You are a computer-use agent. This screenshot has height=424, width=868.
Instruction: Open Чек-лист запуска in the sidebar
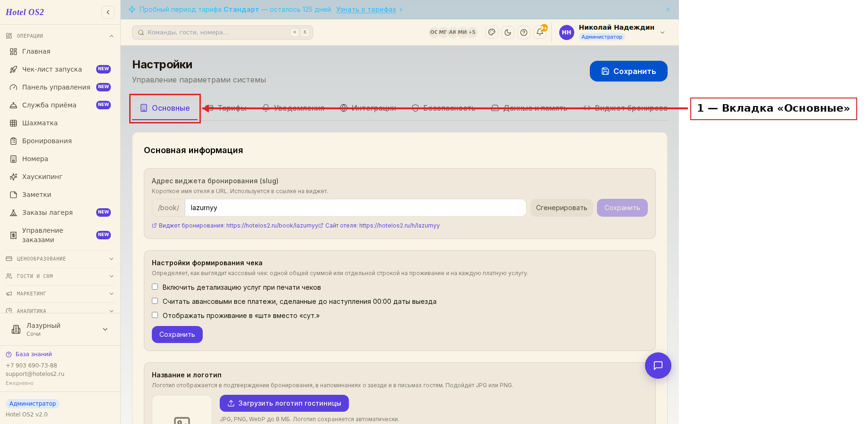click(x=60, y=69)
